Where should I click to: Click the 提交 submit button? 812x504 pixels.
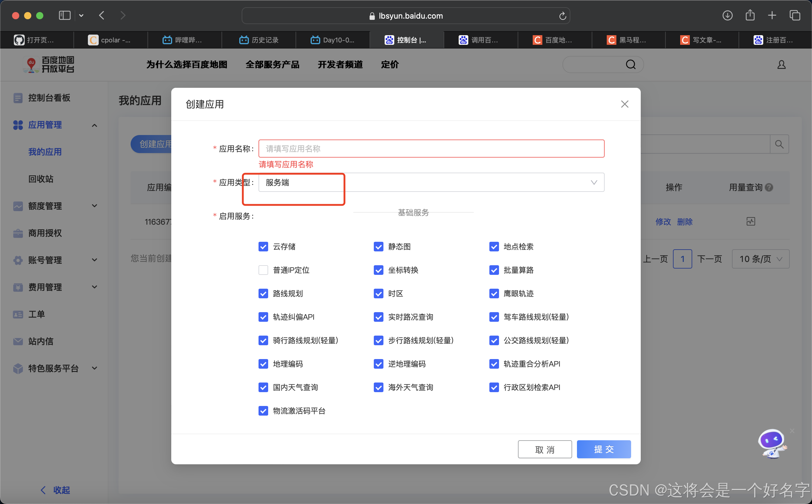tap(603, 449)
